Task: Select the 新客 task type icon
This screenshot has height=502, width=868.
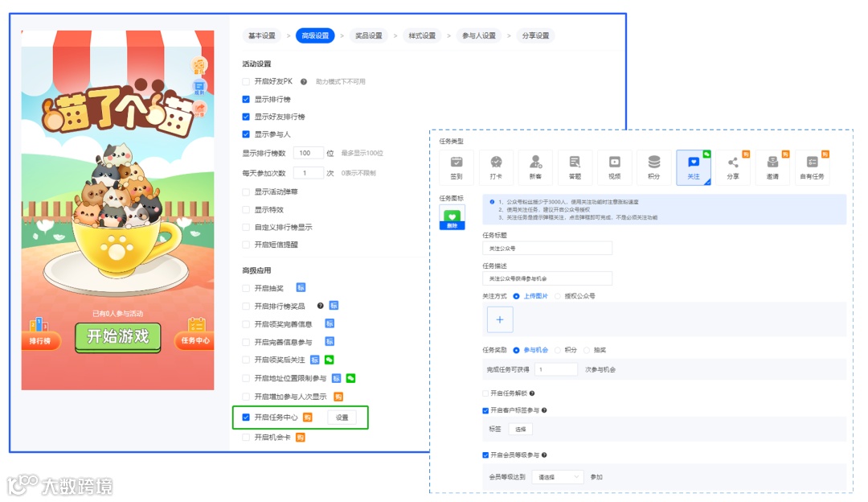Action: click(535, 167)
